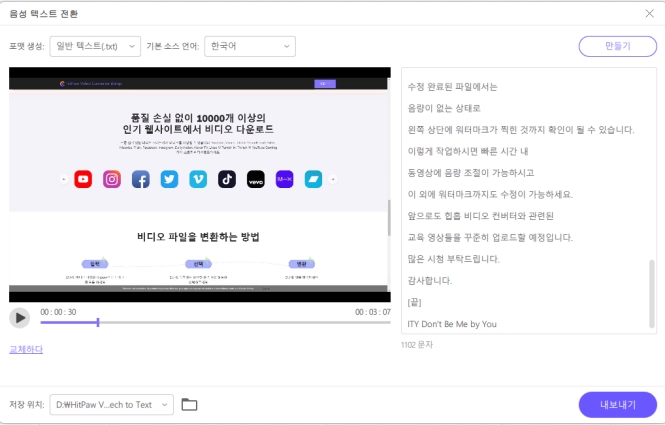
Task: Click the '1102 문자' character count
Action: pyautogui.click(x=417, y=345)
